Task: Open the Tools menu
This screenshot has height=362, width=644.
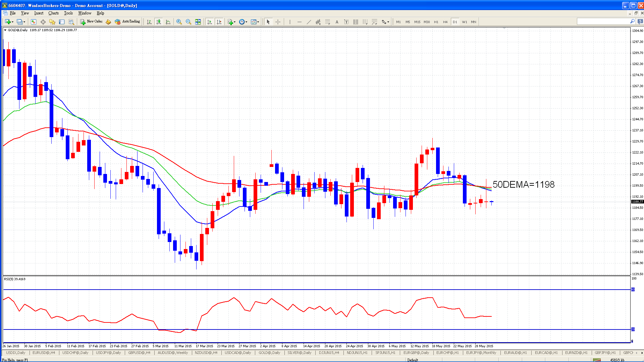Action: (x=68, y=13)
